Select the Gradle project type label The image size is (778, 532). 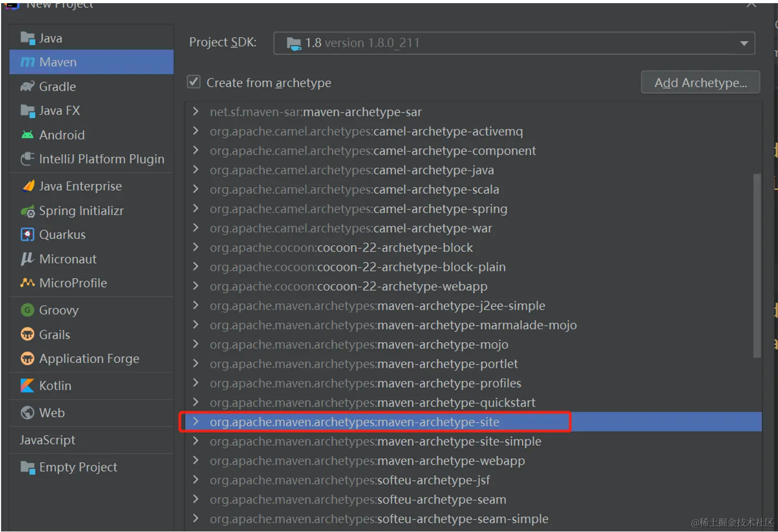[57, 86]
